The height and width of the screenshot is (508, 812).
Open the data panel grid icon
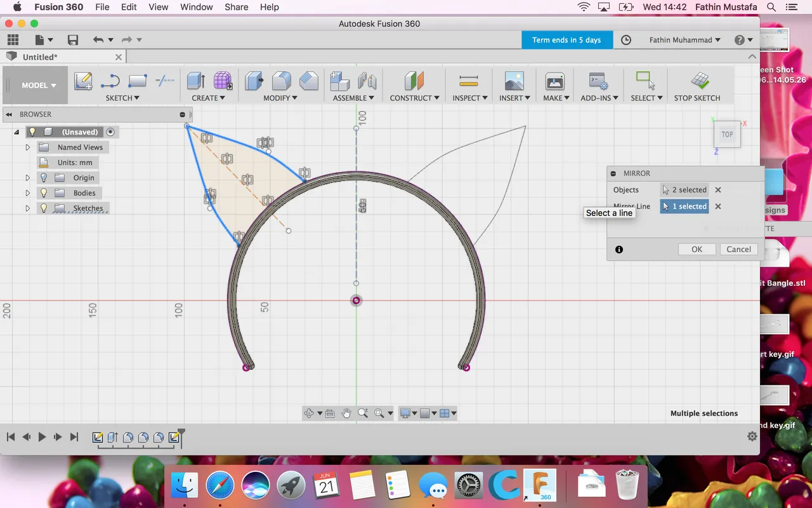pyautogui.click(x=13, y=40)
